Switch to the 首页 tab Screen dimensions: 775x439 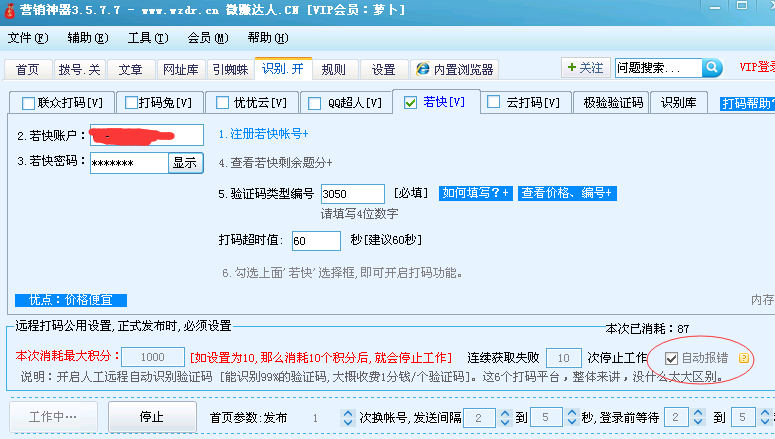28,69
